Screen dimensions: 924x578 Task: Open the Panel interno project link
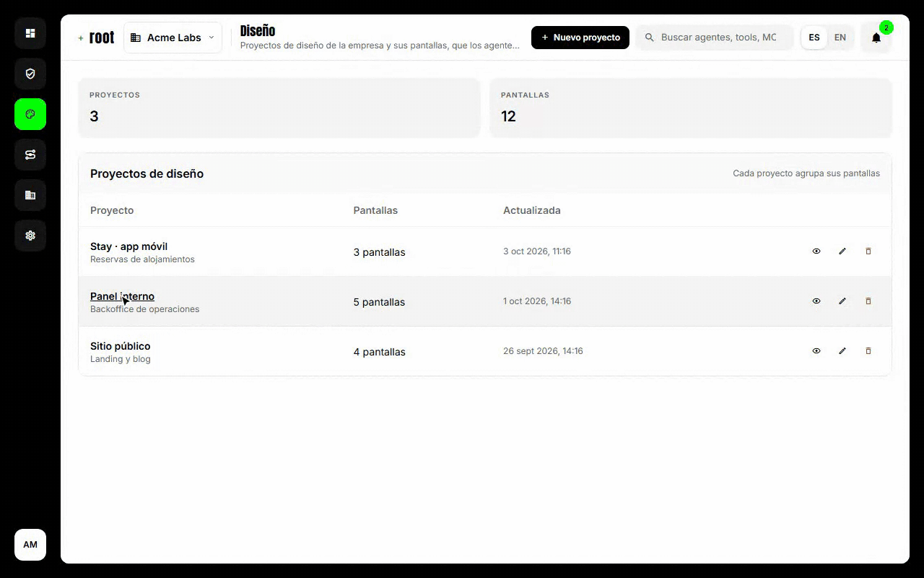[122, 296]
